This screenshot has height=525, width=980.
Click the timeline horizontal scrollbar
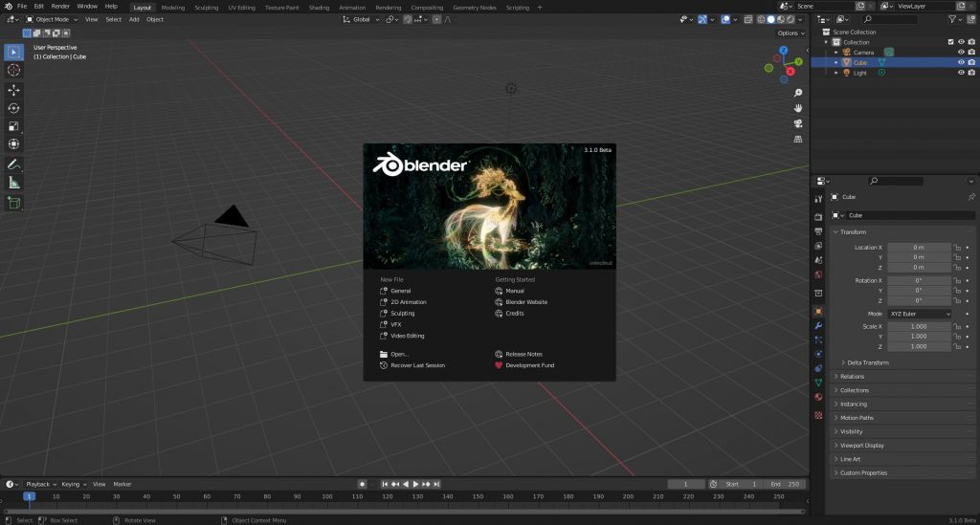tap(405, 512)
